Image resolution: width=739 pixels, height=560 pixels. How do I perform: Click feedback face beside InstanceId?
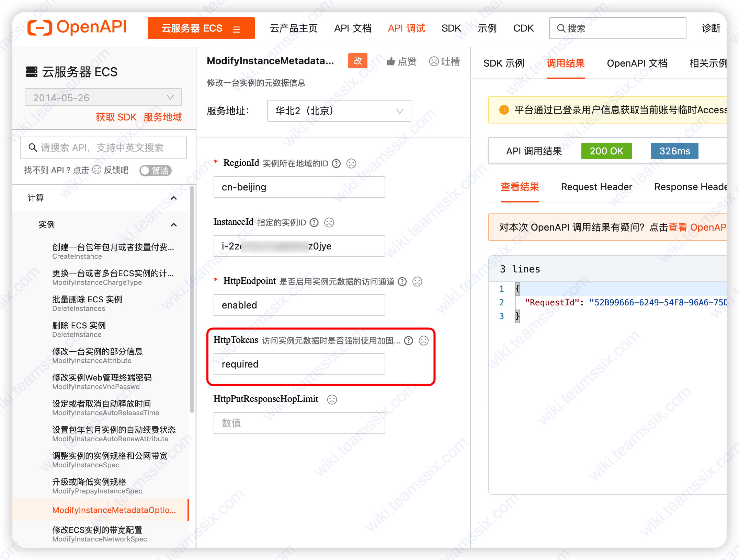point(329,223)
